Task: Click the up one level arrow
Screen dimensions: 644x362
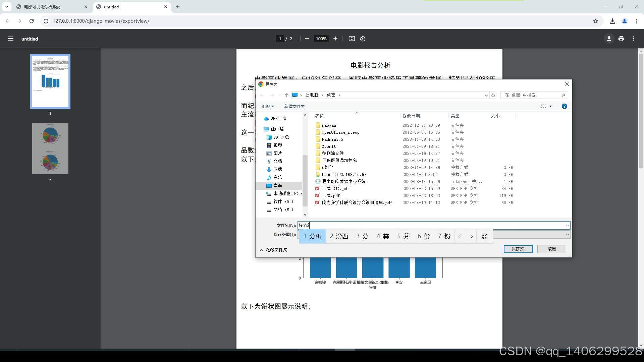Action: [286, 95]
